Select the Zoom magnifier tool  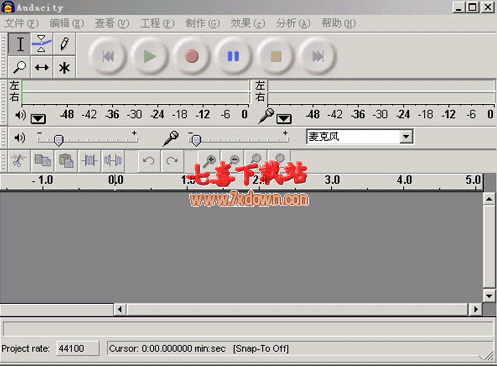point(19,67)
